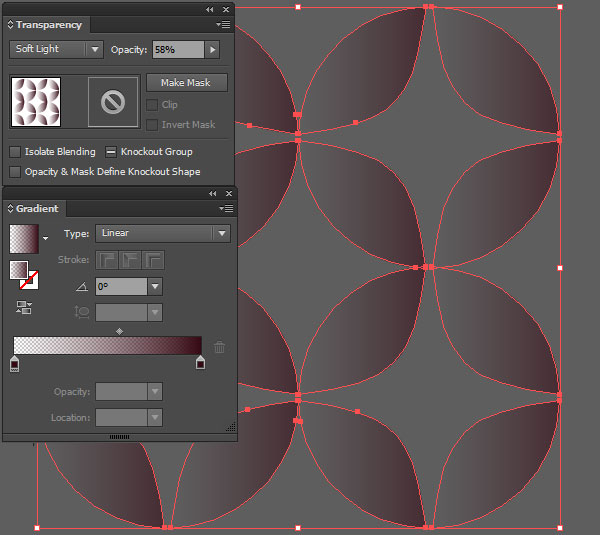
Task: Click the Opacity 58% input field
Action: [177, 49]
